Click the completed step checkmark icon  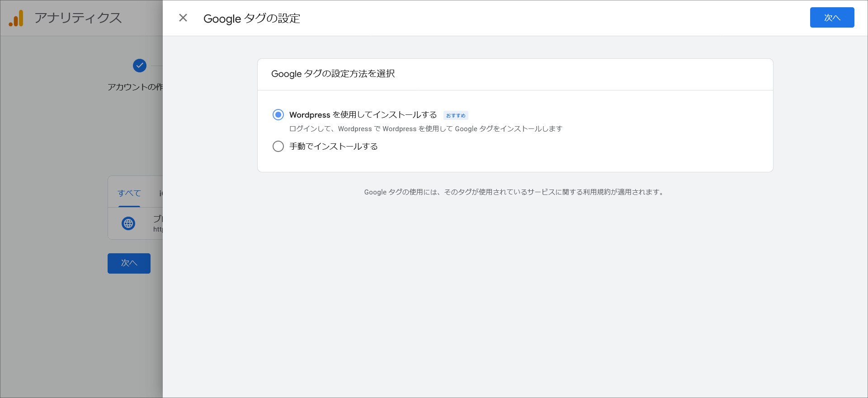pyautogui.click(x=140, y=66)
